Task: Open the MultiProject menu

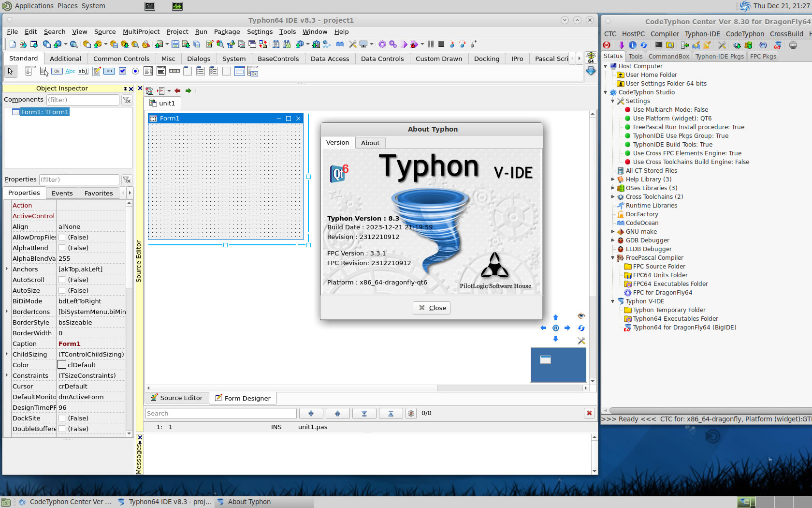Action: coord(141,31)
